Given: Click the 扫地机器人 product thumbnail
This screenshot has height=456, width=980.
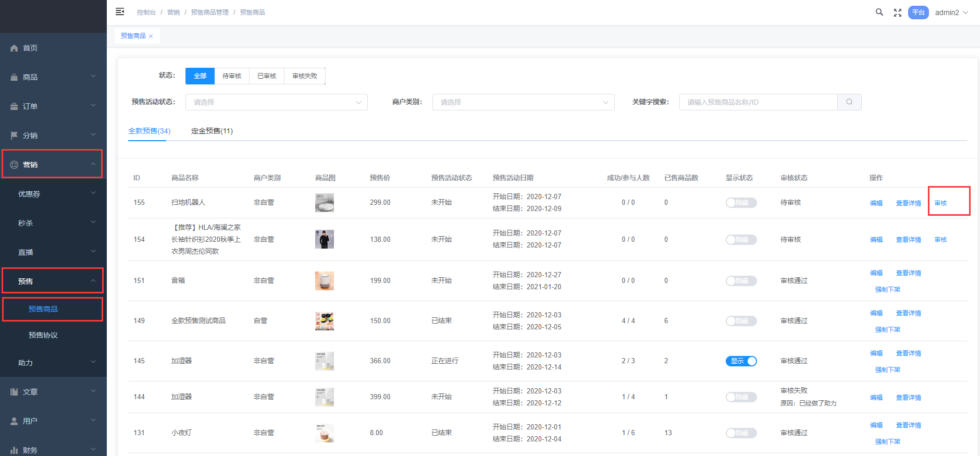Looking at the screenshot, I should coord(324,203).
